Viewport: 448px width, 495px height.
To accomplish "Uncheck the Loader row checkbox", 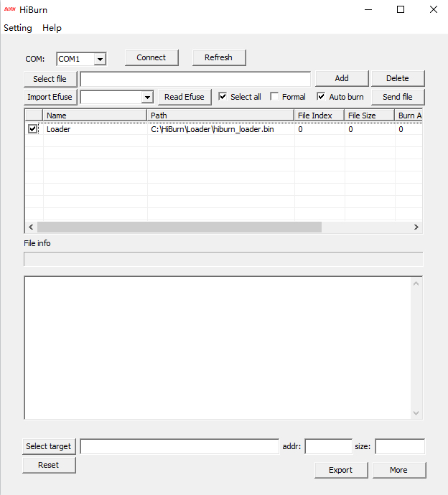I will [32, 129].
